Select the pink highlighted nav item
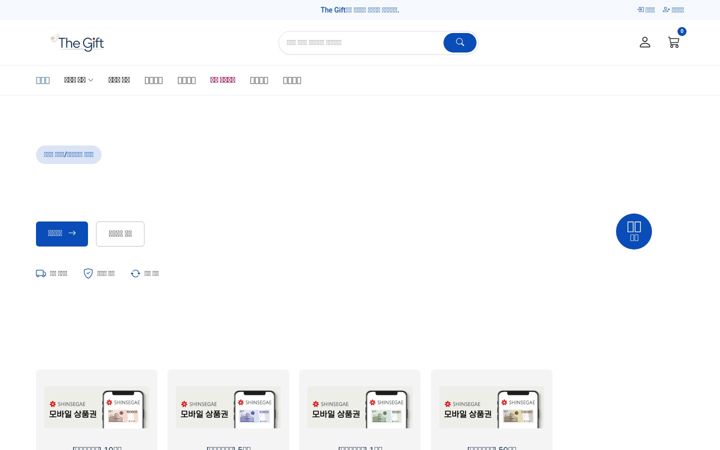Viewport: 720px width, 450px height. tap(223, 80)
